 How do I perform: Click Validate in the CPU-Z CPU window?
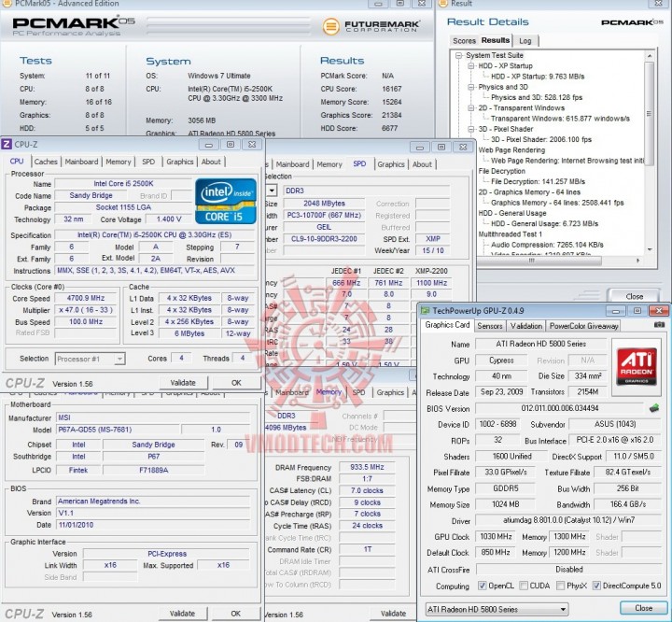click(x=183, y=383)
